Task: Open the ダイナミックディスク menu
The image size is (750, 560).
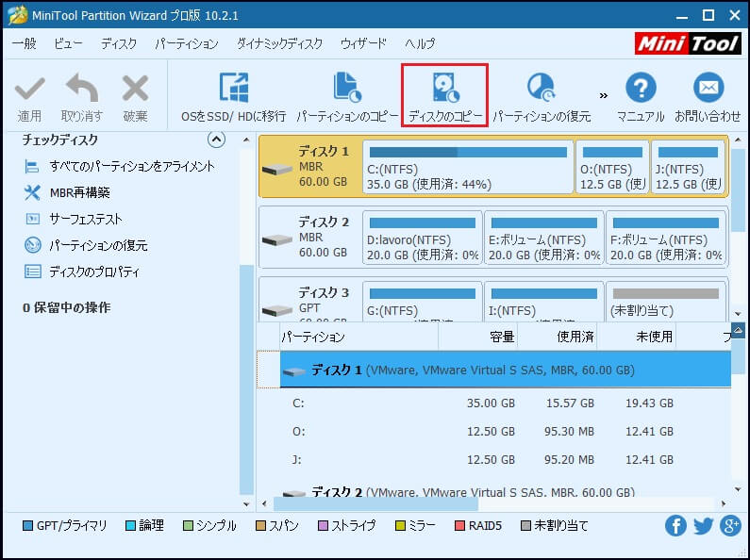Action: click(279, 43)
